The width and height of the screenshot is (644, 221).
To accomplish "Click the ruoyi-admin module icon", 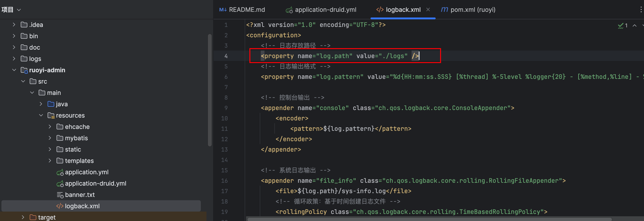I will 24,70.
